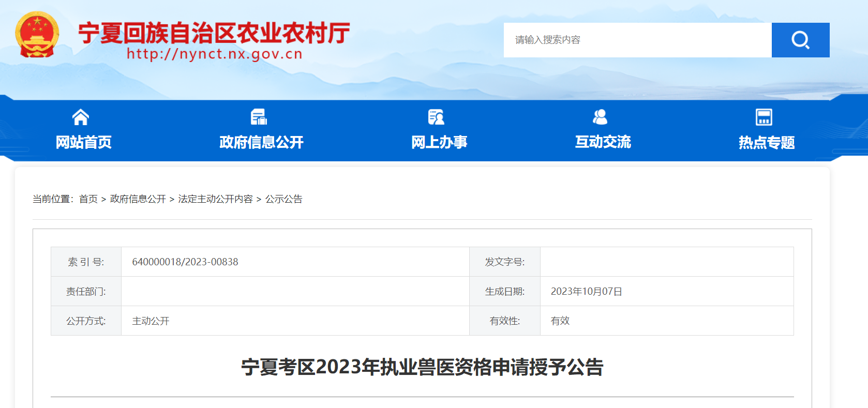Click the article title 宁夏考区2023年执业兽医资格申请授予公告
The height and width of the screenshot is (408, 868).
click(x=422, y=367)
